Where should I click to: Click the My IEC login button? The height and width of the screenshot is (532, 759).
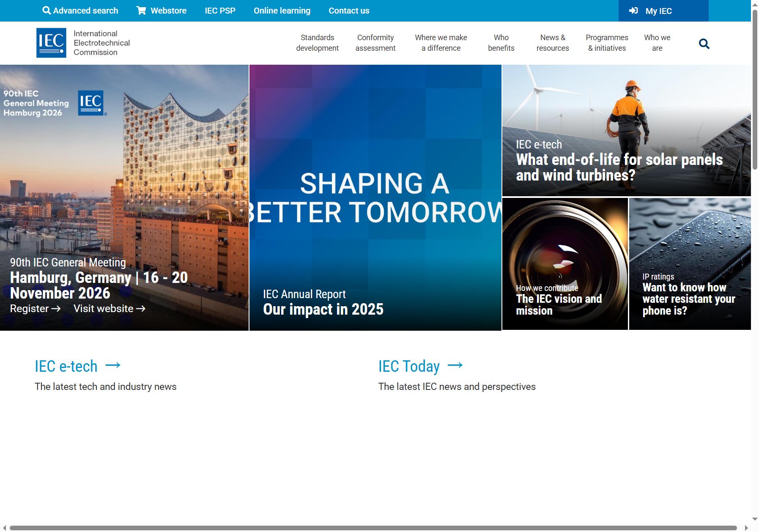coord(663,11)
